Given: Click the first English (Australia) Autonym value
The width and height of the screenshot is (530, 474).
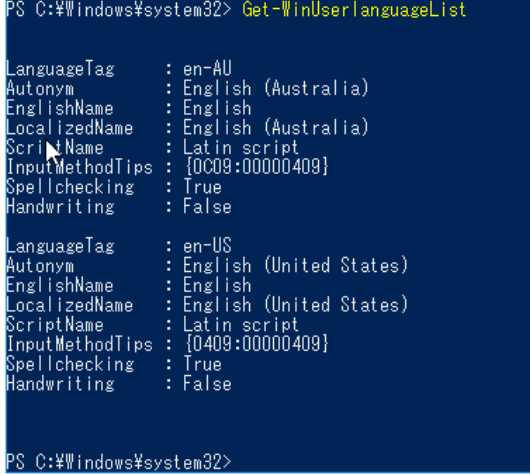Looking at the screenshot, I should click(x=275, y=88).
